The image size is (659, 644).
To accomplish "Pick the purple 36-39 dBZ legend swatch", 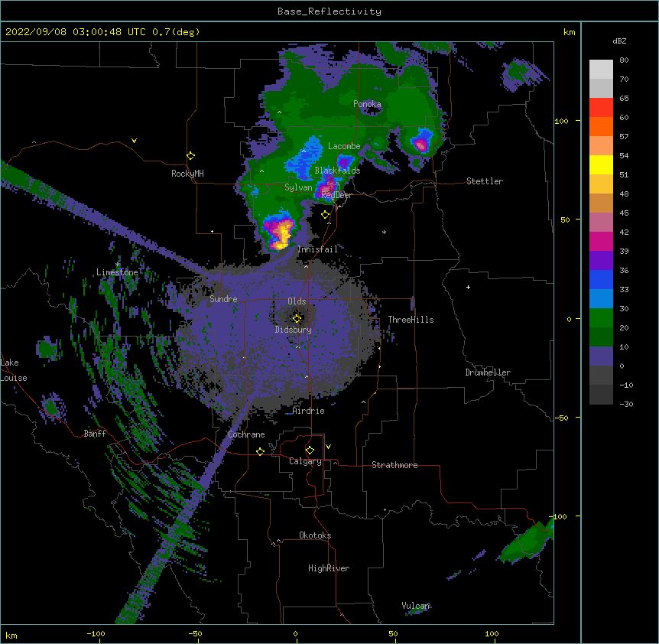I will [601, 261].
